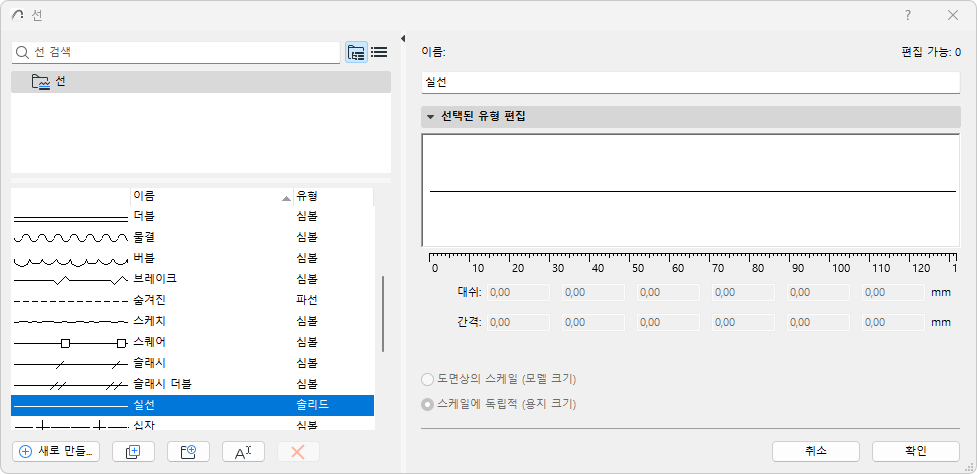Select the 숨겨진 line type row
Screen dimensions: 977x474
point(193,300)
